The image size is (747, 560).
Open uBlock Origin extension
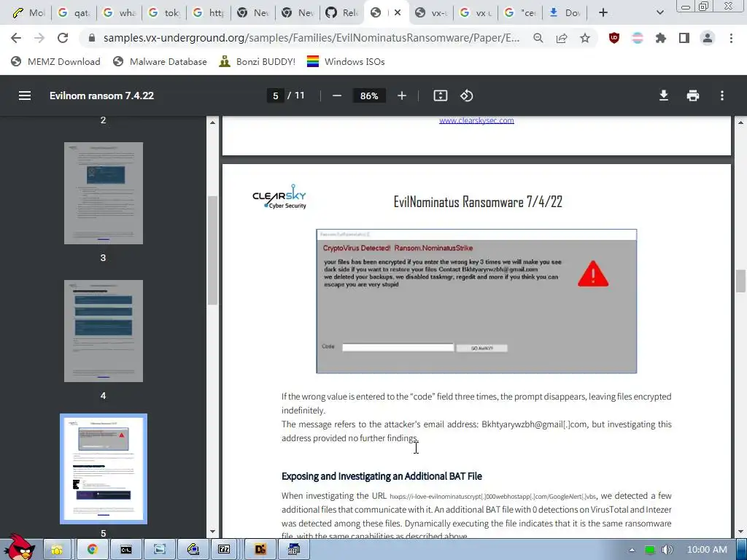point(614,38)
